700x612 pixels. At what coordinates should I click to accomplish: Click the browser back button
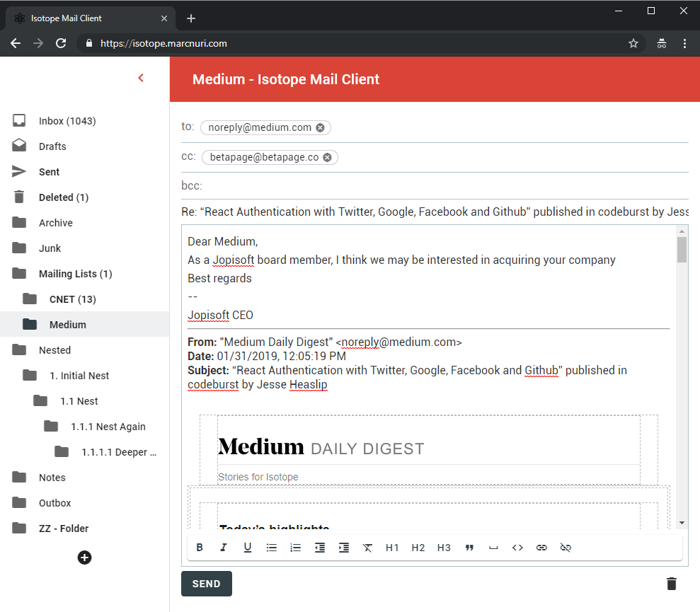point(16,43)
